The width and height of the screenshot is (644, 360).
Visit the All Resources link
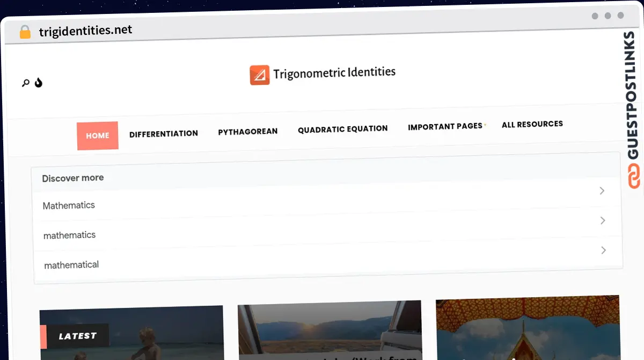(532, 124)
